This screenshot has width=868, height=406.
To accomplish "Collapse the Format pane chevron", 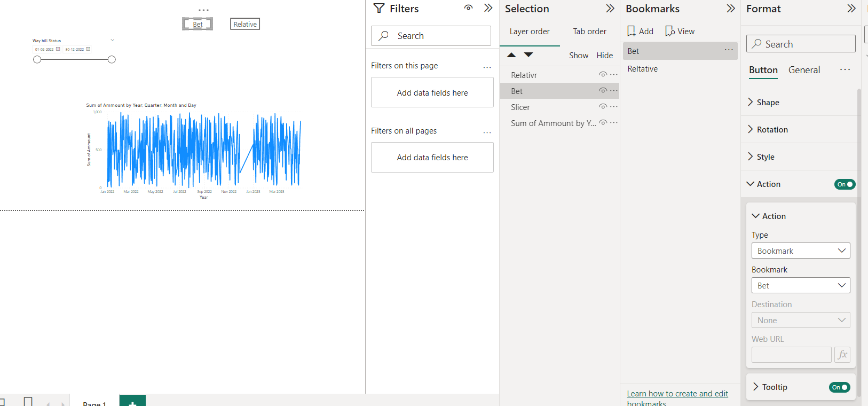I will tap(851, 9).
